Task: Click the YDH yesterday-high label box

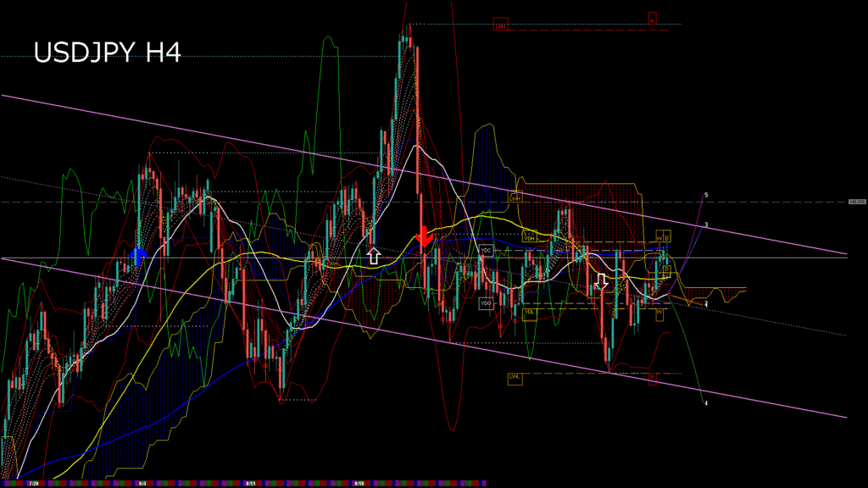Action: pyautogui.click(x=530, y=239)
